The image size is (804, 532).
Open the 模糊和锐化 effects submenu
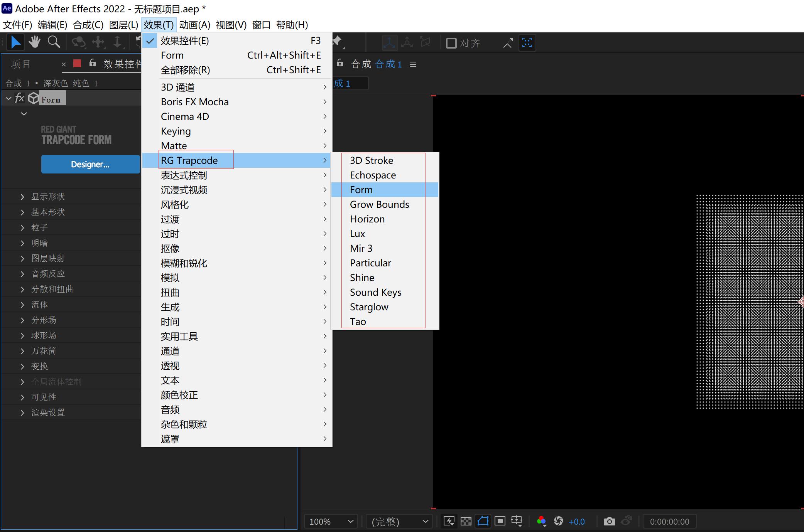pyautogui.click(x=184, y=263)
